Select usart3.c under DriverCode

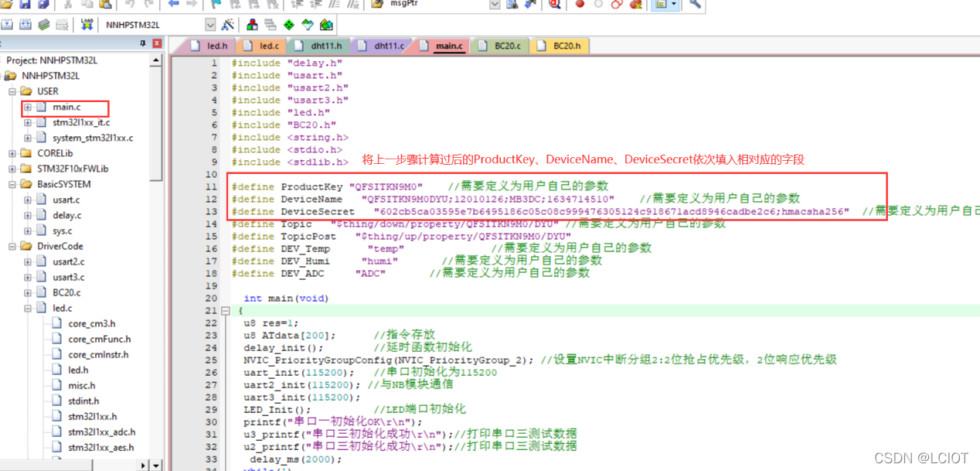pyautogui.click(x=68, y=277)
